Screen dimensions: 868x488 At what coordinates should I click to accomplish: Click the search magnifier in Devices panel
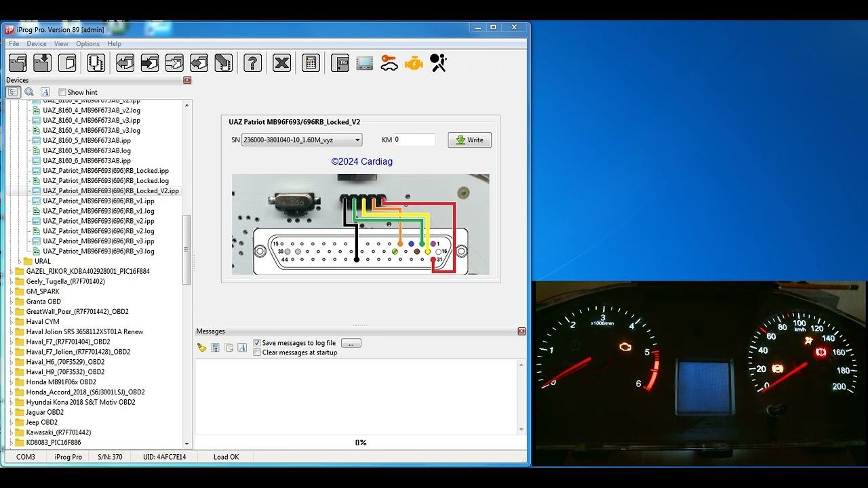(29, 92)
